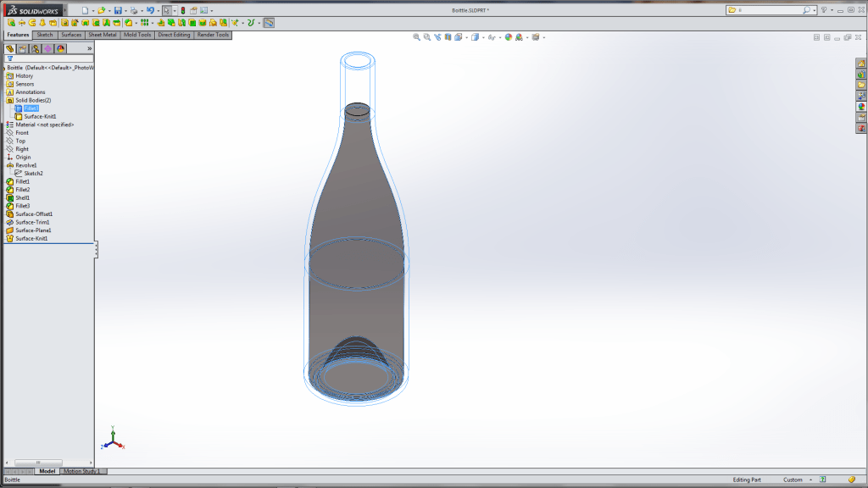The width and height of the screenshot is (868, 488).
Task: Select the Section View tool
Action: [447, 37]
